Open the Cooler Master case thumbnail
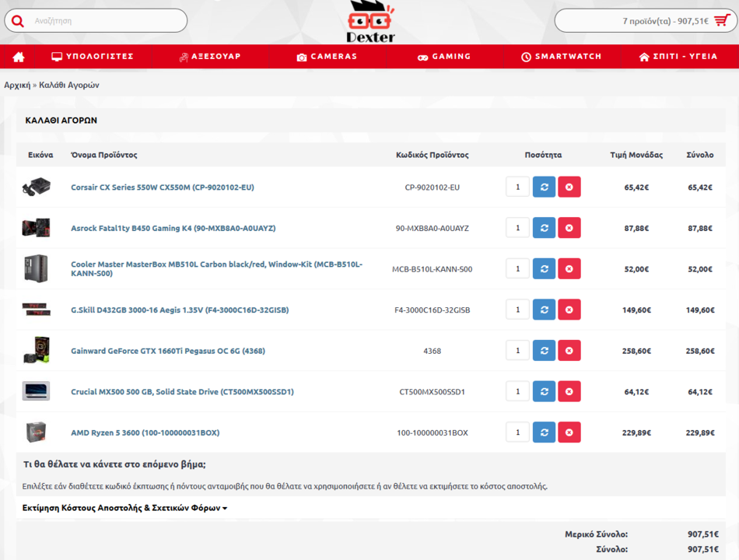 [36, 268]
